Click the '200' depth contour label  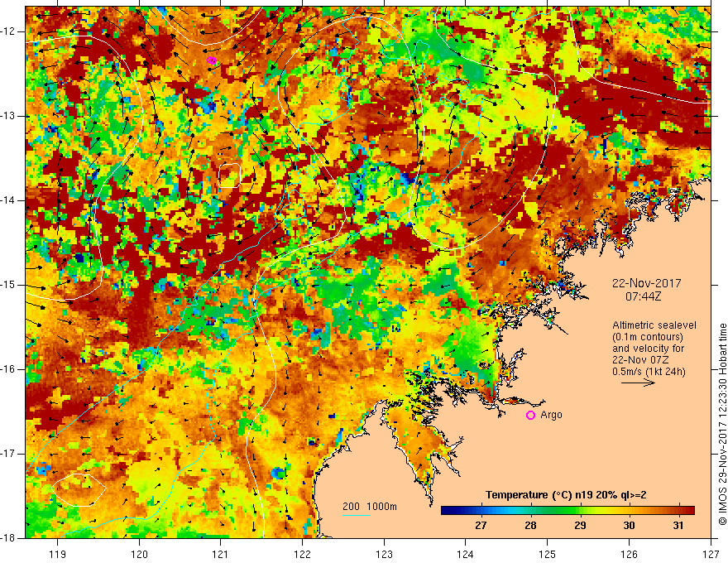coord(352,507)
